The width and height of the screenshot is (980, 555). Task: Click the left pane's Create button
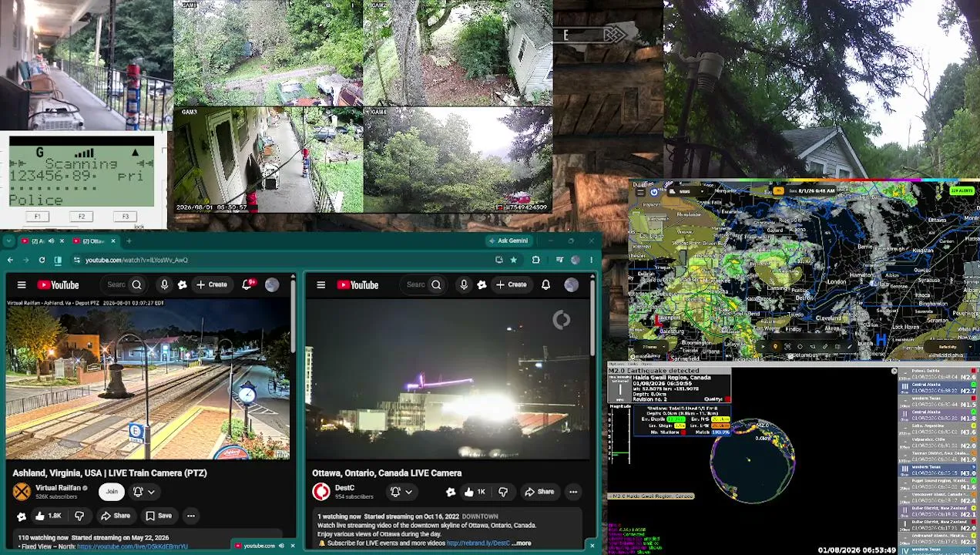pos(212,285)
